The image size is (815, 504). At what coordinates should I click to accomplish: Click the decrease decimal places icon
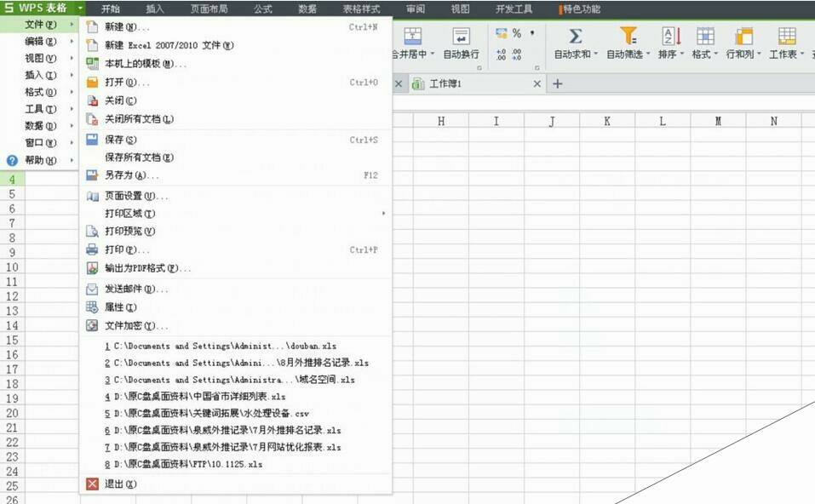click(517, 54)
